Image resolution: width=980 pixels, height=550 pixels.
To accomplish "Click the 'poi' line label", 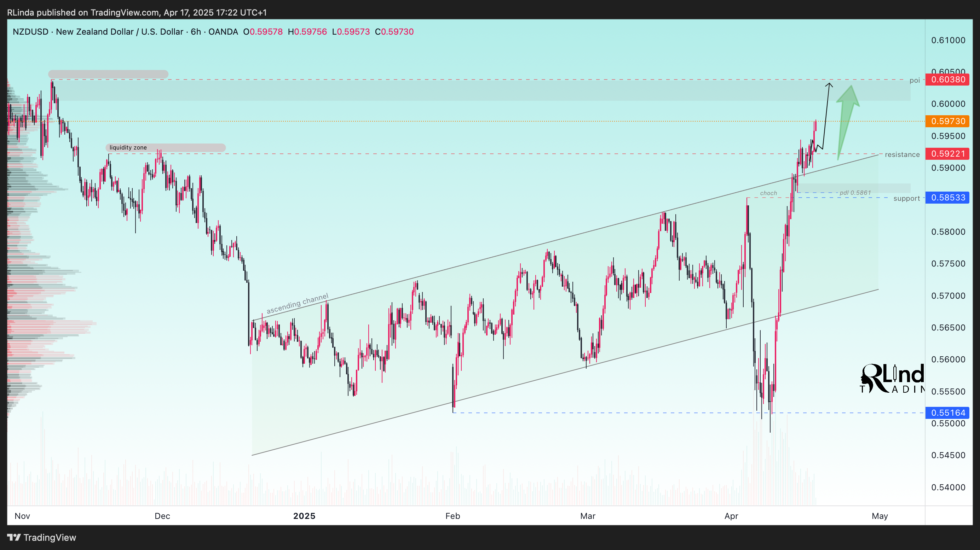I will [x=915, y=81].
